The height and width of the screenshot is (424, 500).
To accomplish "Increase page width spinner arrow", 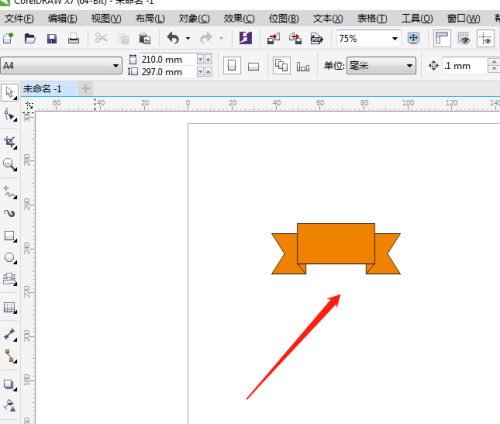I will 208,60.
